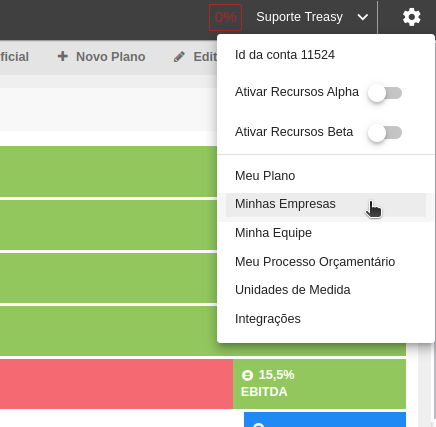Open Integrações from the dropdown

[268, 319]
